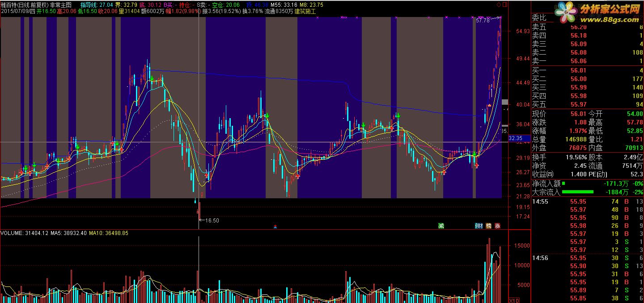Click the 收益(四) 1.400 value
This screenshot has width=644, height=303.
pos(578,175)
